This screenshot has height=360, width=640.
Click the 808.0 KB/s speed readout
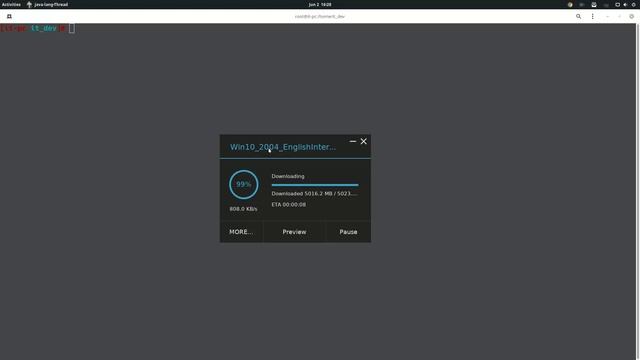click(x=243, y=209)
